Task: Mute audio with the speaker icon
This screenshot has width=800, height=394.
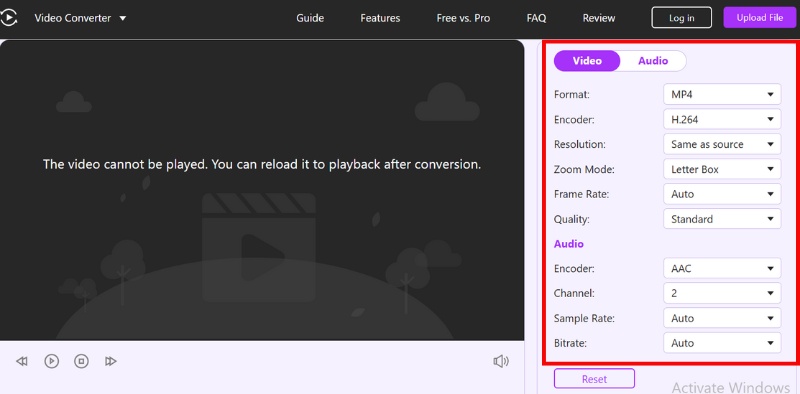Action: click(x=501, y=361)
